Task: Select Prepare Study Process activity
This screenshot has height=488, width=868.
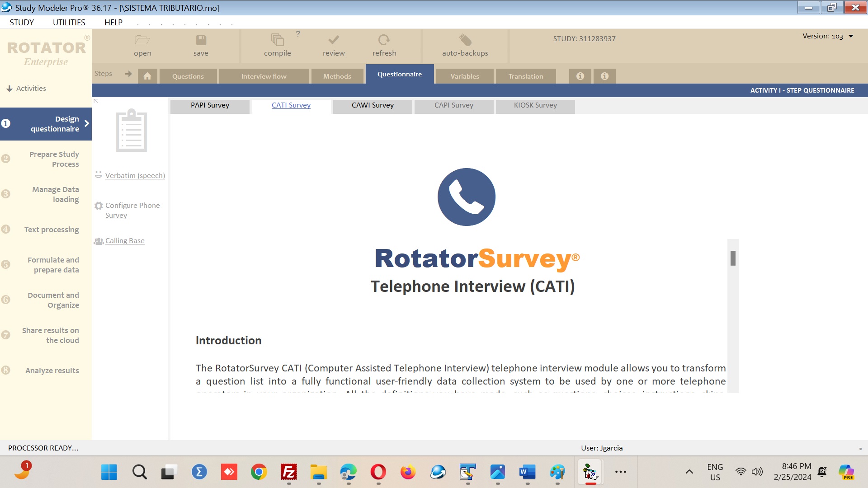Action: [54, 159]
